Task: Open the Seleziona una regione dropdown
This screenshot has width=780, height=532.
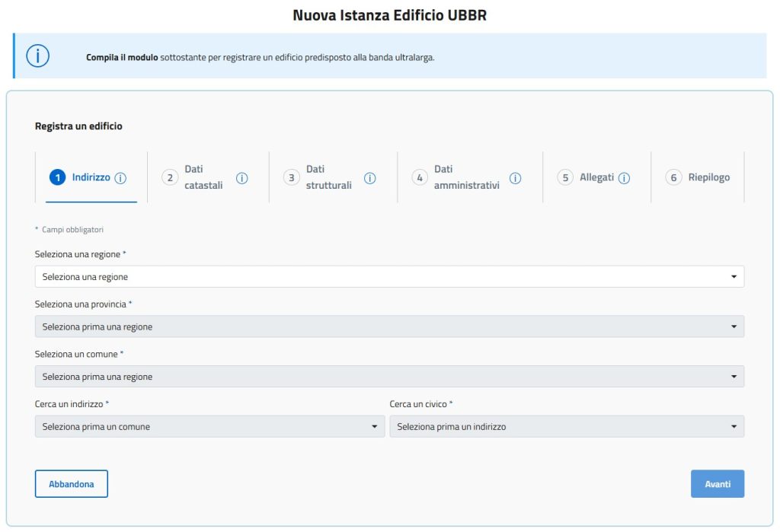Action: (389, 277)
